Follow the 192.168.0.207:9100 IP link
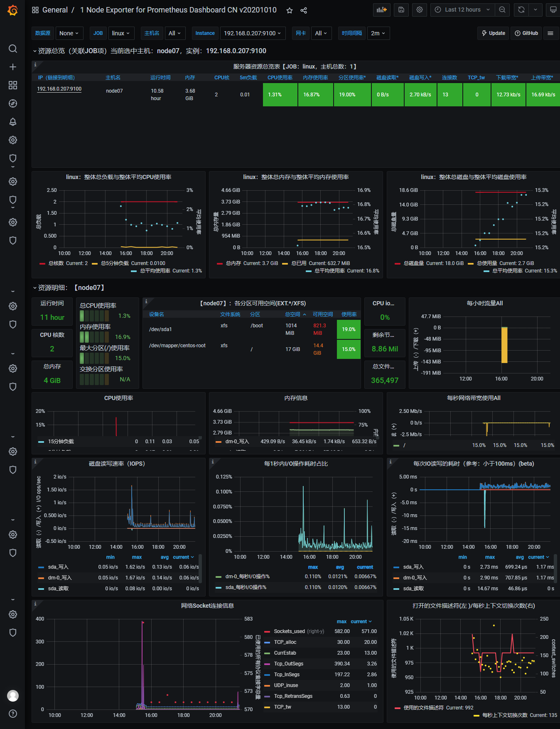Image resolution: width=560 pixels, height=729 pixels. (59, 89)
